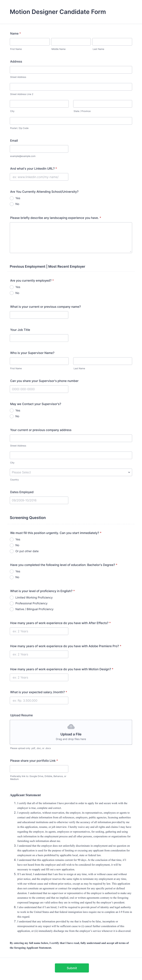The height and width of the screenshot is (980, 142).
Task: Click the After Effects years experience field
Action: point(39,631)
